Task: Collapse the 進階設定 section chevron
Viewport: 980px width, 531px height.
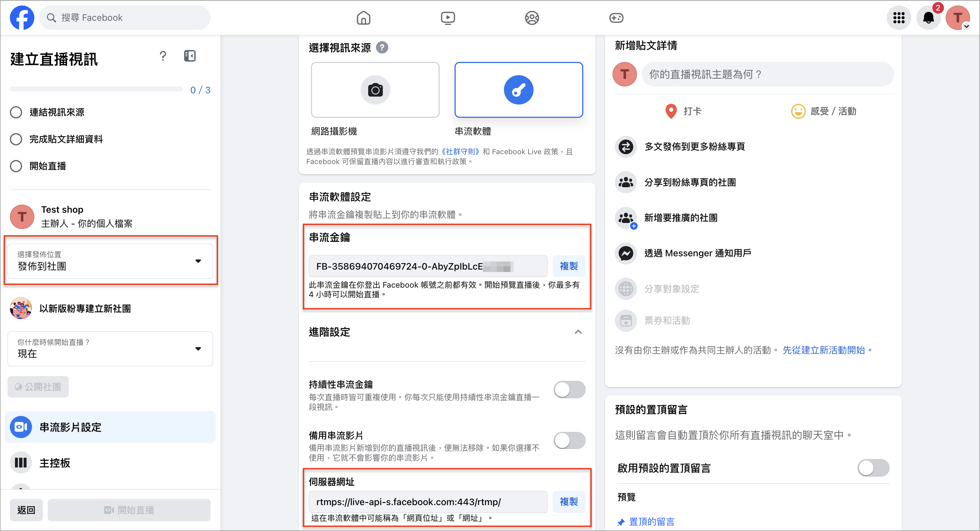Action: 578,332
